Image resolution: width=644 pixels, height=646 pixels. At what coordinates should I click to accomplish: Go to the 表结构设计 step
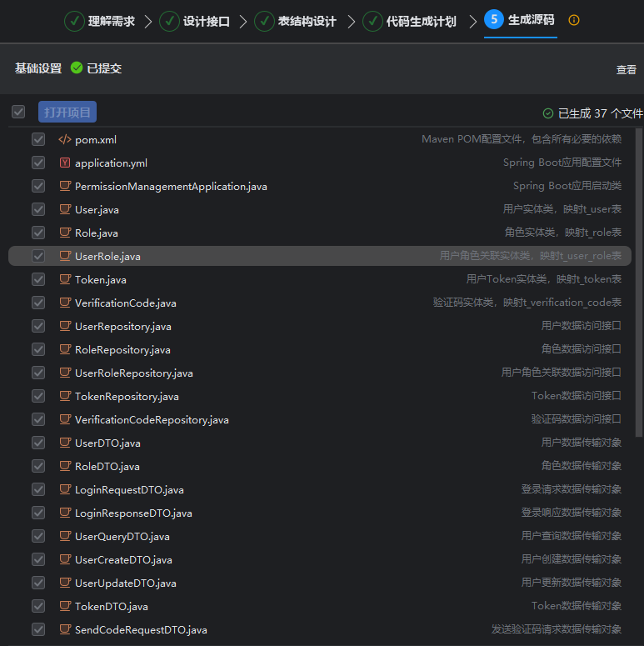tap(289, 21)
